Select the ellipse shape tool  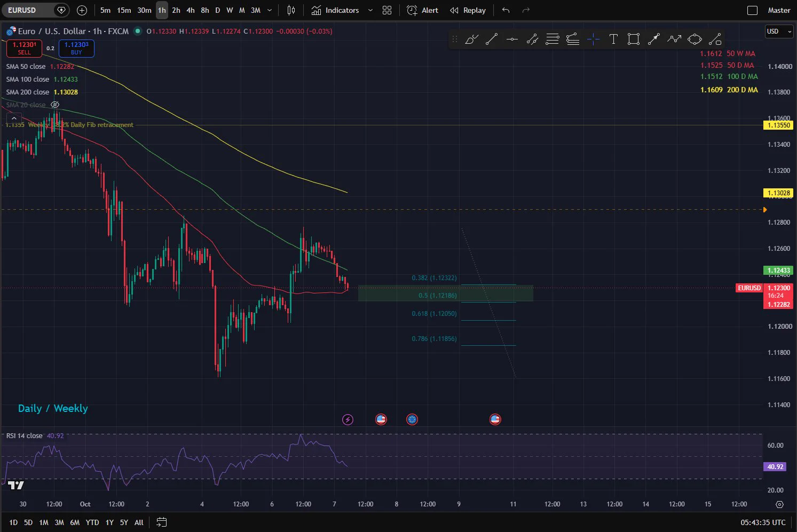coord(695,39)
